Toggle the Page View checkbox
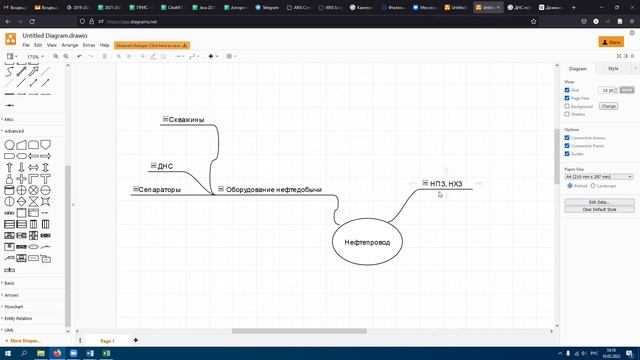640x360 pixels. click(x=567, y=98)
